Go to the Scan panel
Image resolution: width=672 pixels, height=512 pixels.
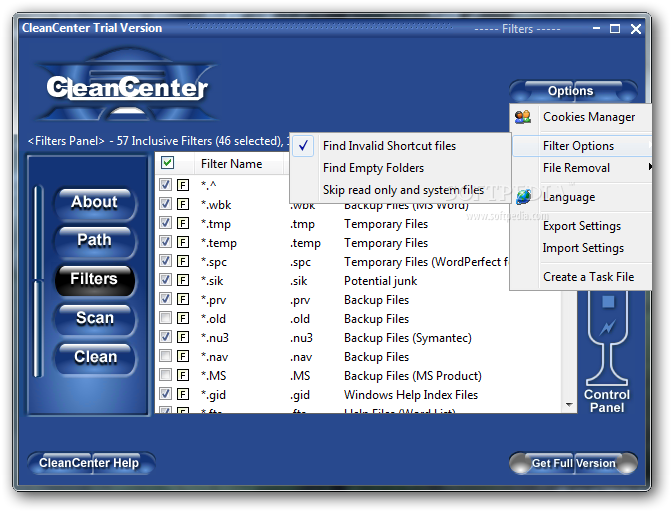coord(95,319)
